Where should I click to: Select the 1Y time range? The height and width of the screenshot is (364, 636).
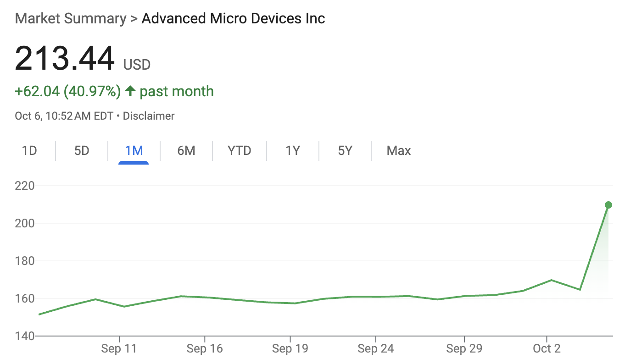293,150
